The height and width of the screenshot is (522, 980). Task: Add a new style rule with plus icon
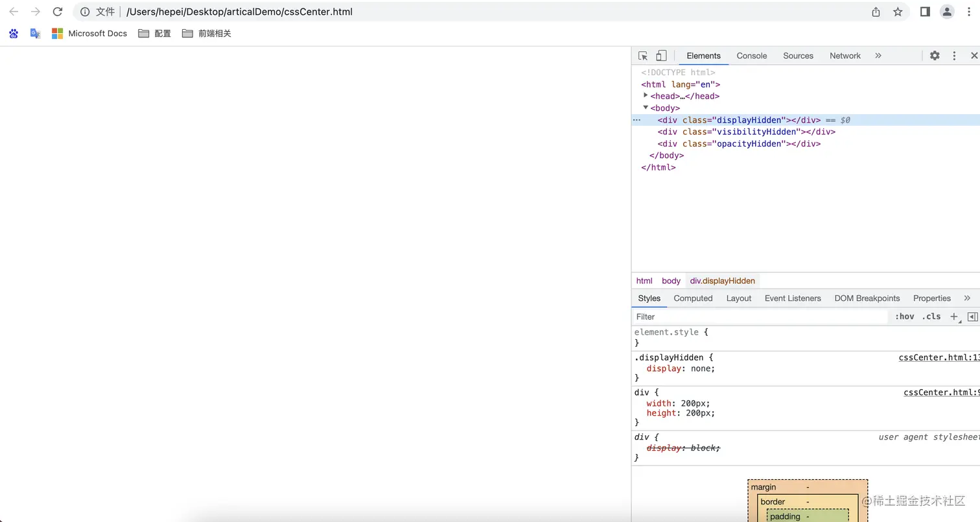(954, 316)
